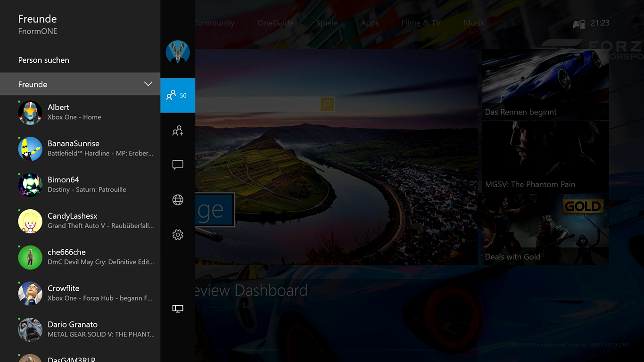The height and width of the screenshot is (362, 644).
Task: Open Crowflite friend entry
Action: point(80,294)
